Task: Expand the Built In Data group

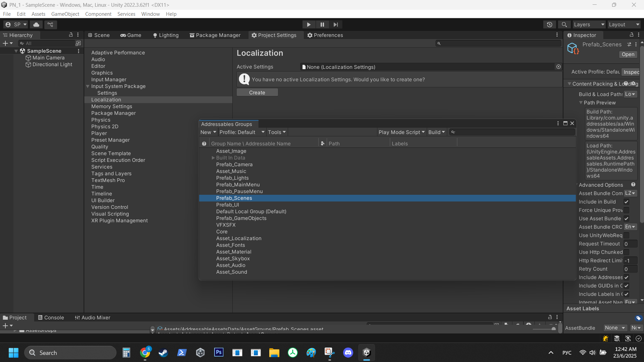Action: tap(213, 158)
